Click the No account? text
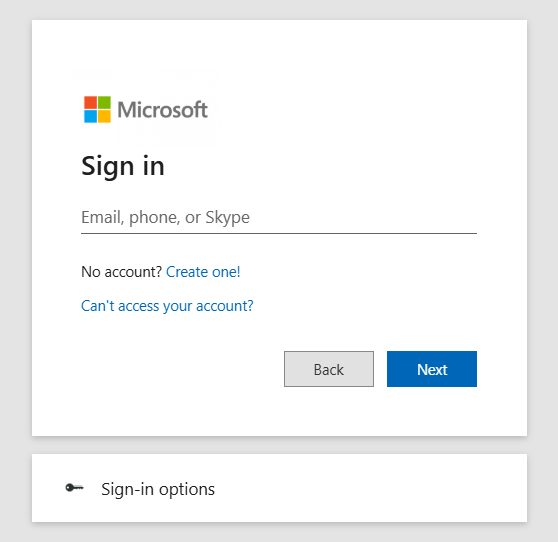The image size is (558, 542). (122, 272)
